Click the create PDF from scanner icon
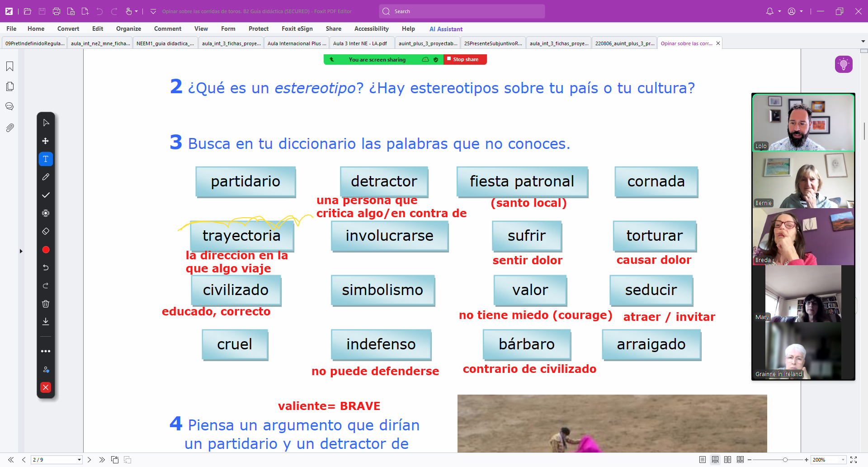The width and height of the screenshot is (868, 467). [71, 11]
